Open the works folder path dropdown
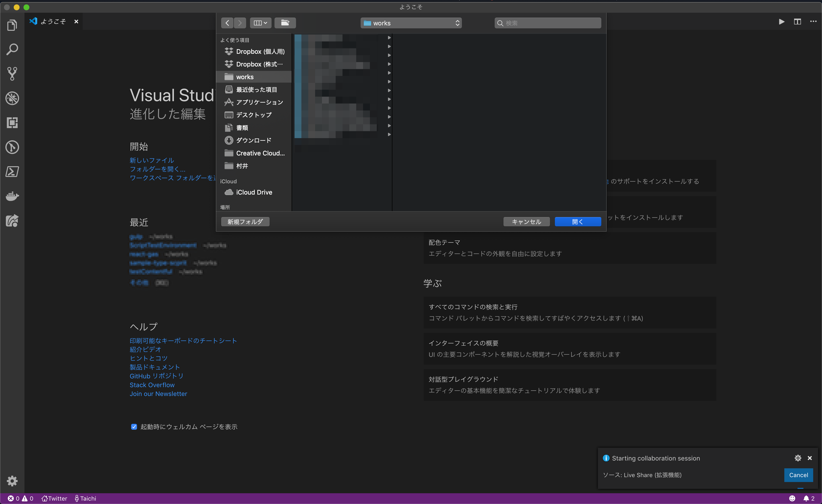Screen dimensions: 822x504 click(411, 23)
